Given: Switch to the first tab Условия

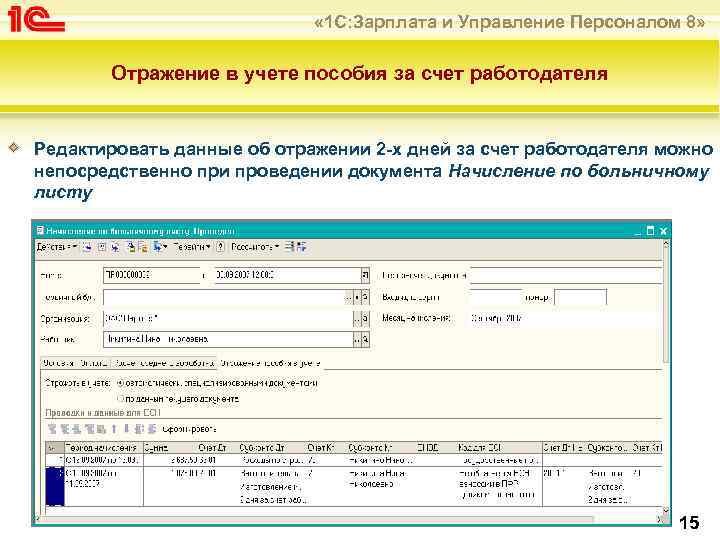Looking at the screenshot, I should pos(58,363).
